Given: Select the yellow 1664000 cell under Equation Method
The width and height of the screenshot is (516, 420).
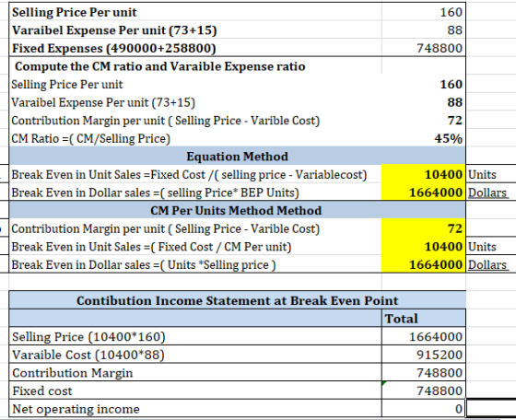Looking at the screenshot, I should [424, 192].
